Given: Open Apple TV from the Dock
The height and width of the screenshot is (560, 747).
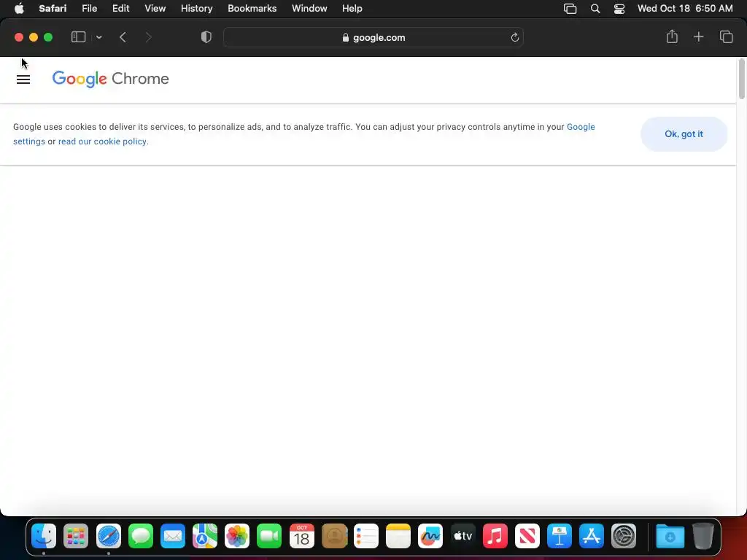Looking at the screenshot, I should [x=462, y=536].
